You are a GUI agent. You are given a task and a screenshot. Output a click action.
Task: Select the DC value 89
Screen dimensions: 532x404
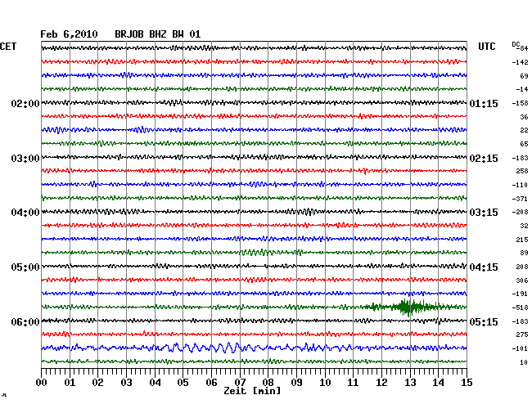524,253
